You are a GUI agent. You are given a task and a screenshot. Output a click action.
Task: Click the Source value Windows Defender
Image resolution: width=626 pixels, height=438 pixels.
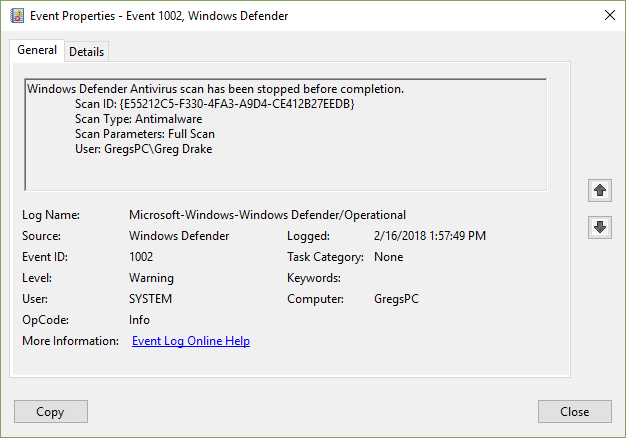pyautogui.click(x=179, y=236)
